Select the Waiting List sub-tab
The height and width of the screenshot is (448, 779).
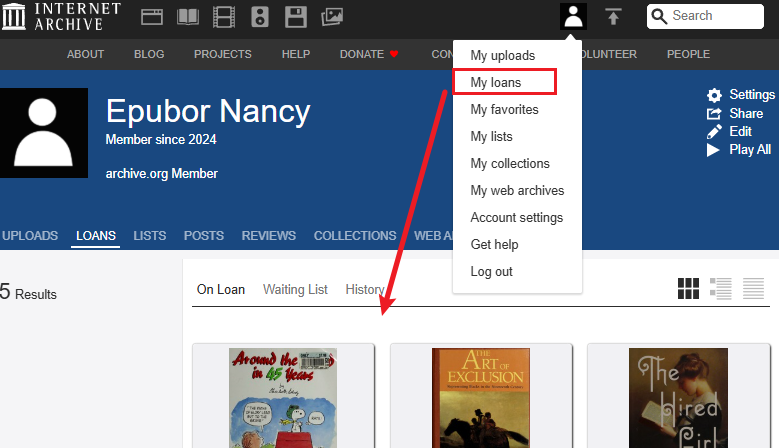pos(295,290)
